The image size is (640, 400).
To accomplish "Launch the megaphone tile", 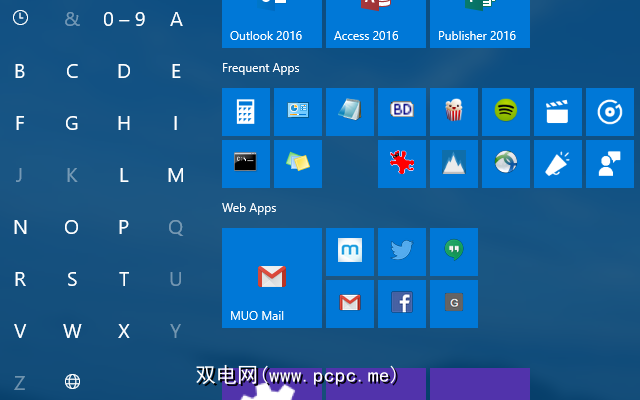I will point(558,164).
